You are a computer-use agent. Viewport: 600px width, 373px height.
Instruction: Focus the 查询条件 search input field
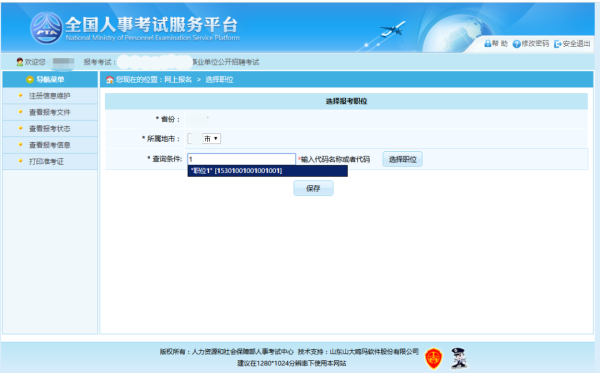point(241,159)
